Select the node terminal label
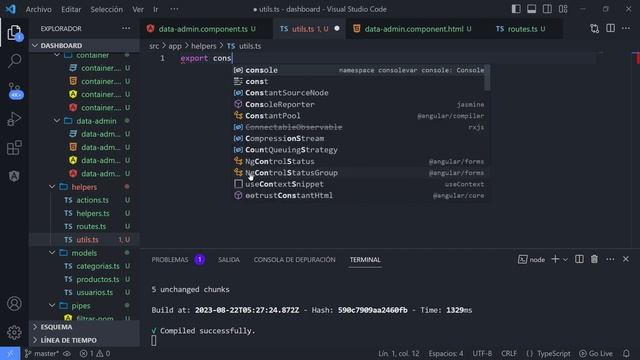This screenshot has width=640, height=360. [x=531, y=260]
